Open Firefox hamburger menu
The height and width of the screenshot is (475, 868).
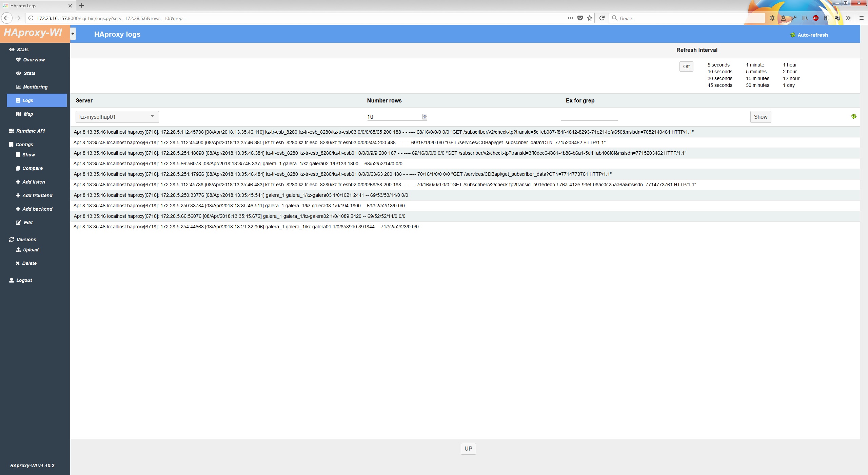coord(862,18)
